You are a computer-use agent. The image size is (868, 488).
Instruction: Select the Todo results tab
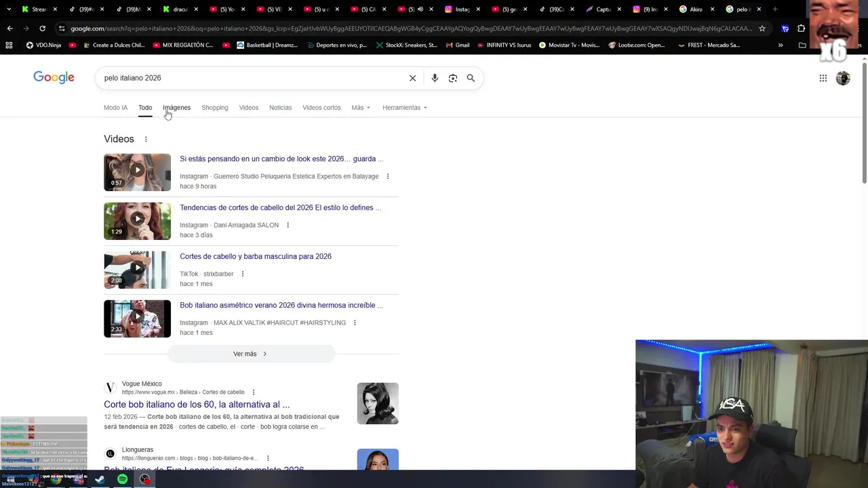[145, 108]
